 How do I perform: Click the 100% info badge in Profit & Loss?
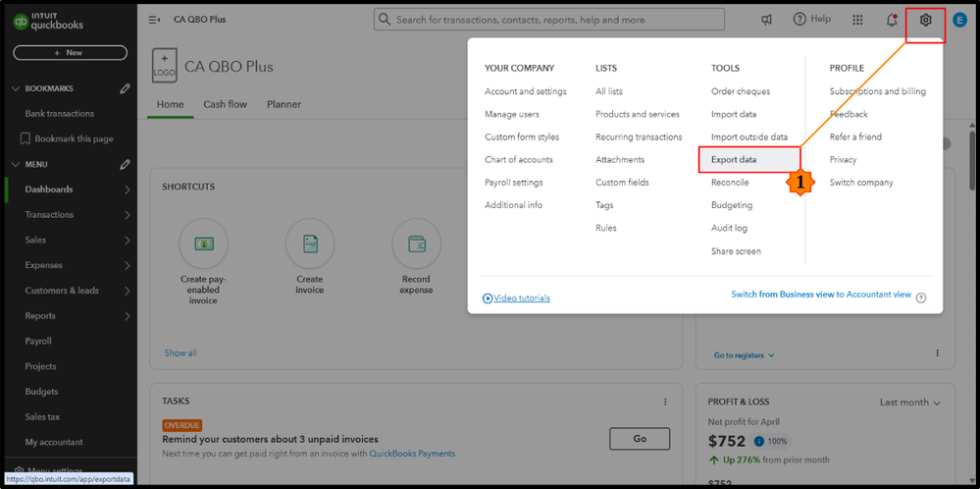(770, 442)
